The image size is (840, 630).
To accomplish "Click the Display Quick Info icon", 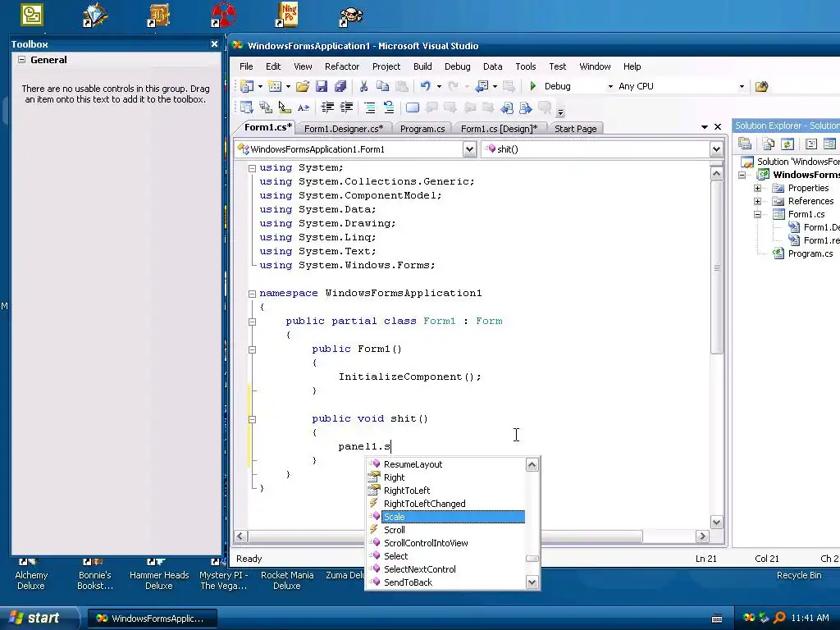I will coord(285,107).
